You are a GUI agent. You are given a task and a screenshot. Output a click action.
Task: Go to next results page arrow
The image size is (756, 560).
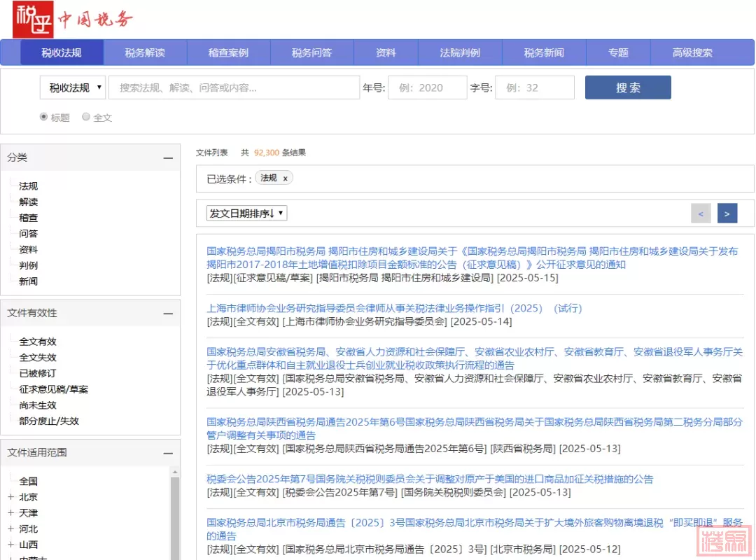[727, 213]
